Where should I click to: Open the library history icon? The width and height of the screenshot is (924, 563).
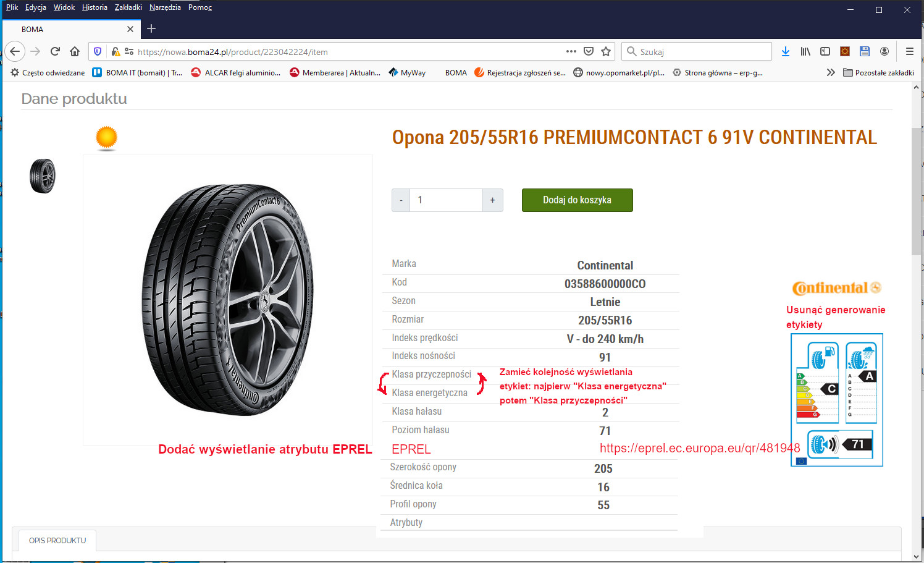point(805,52)
